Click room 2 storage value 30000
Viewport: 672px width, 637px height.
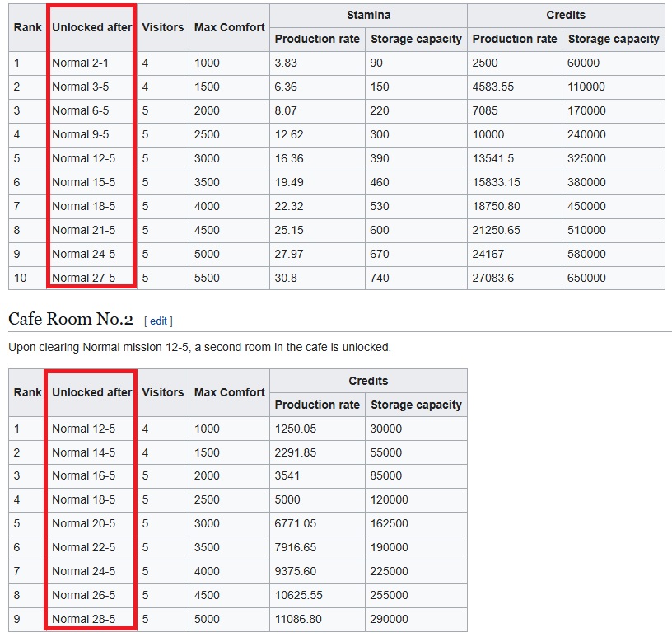[x=386, y=429]
